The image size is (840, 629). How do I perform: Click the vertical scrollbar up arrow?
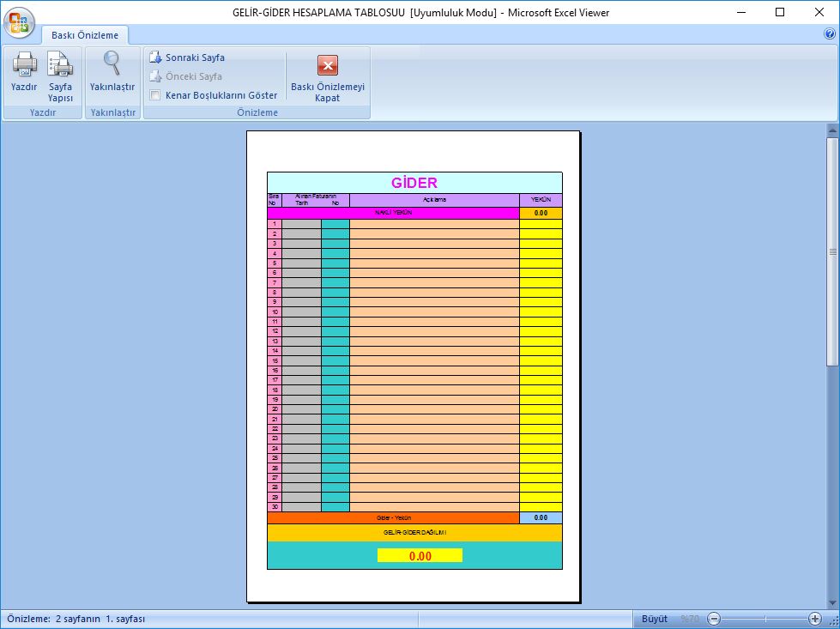[x=831, y=130]
